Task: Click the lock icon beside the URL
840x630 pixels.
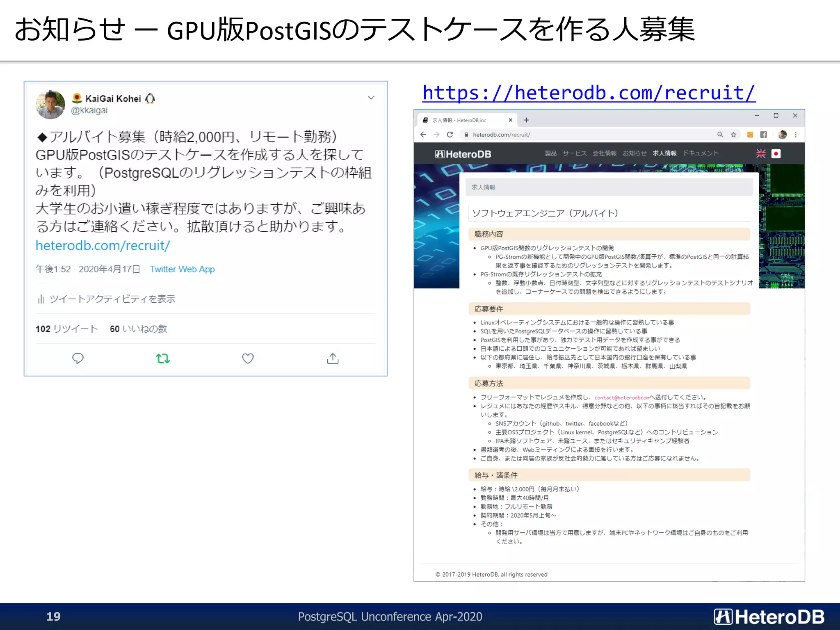Action: 466,135
